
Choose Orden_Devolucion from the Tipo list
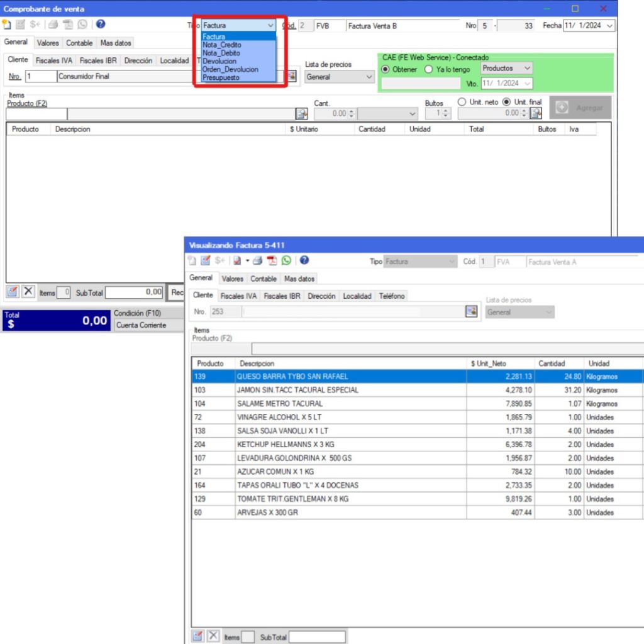[230, 69]
